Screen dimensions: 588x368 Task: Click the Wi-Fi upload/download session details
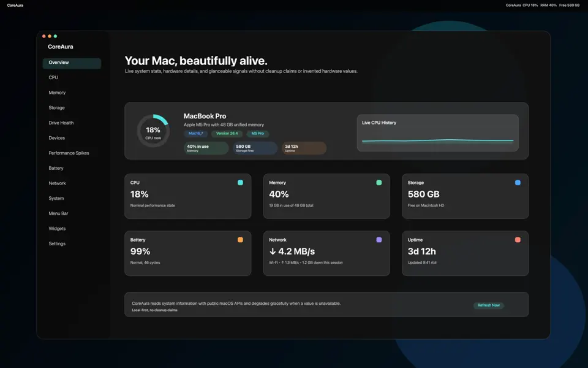tap(306, 263)
